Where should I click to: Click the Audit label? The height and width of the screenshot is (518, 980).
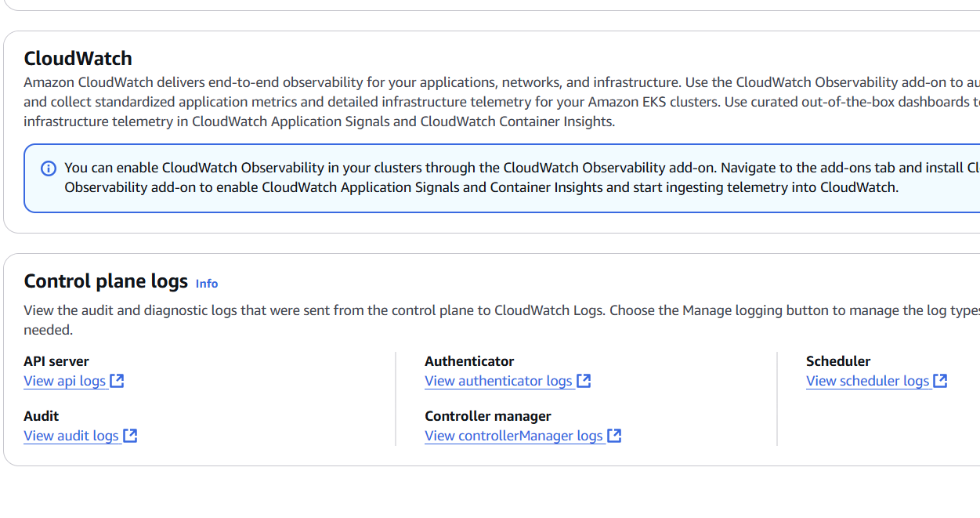coord(42,416)
